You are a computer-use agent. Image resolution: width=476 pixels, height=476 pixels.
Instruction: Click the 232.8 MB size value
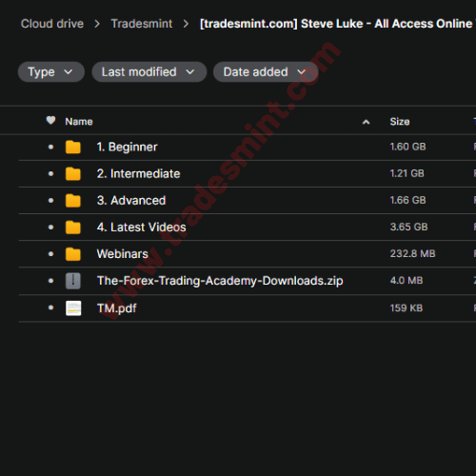click(412, 253)
